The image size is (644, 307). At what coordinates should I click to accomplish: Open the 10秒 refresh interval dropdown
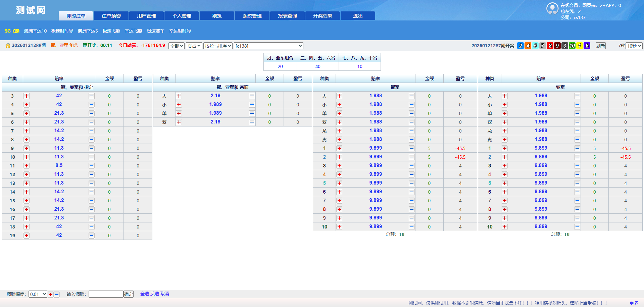click(634, 46)
